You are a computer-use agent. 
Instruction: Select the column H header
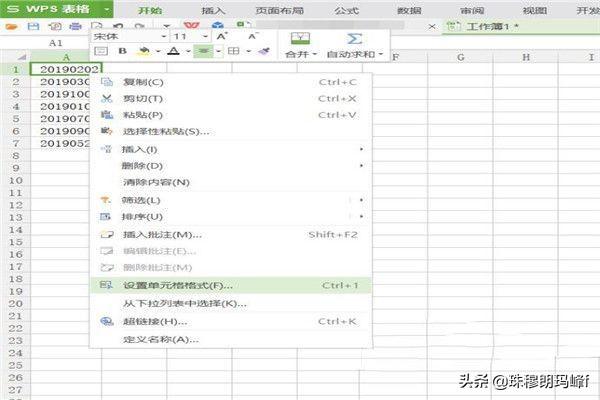(526, 57)
